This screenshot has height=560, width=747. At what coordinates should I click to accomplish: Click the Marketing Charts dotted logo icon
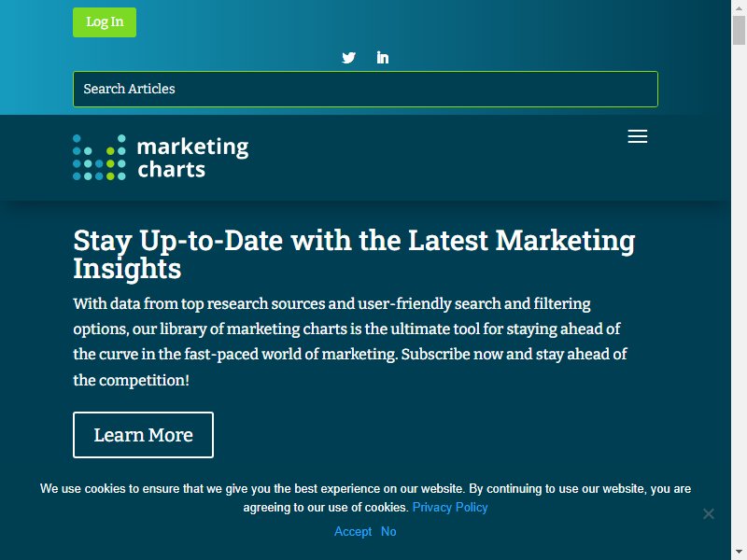99,158
